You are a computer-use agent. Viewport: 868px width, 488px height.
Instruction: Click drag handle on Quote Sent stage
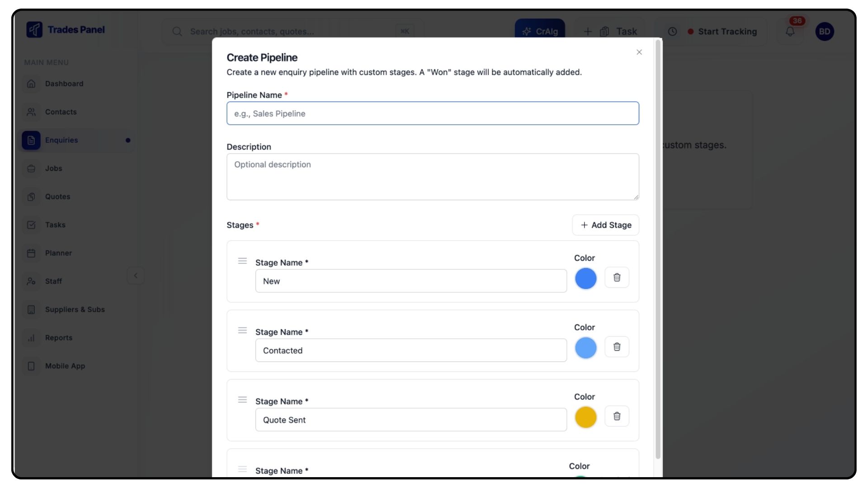tap(242, 400)
